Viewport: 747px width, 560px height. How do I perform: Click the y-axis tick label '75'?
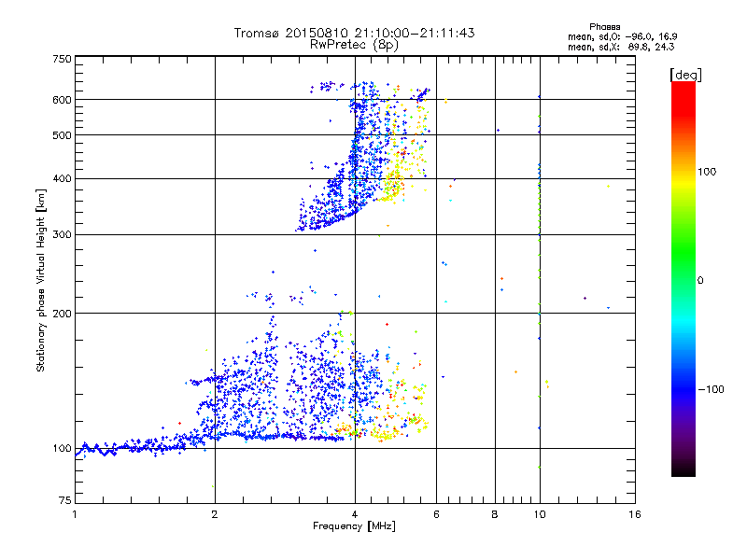(x=65, y=500)
